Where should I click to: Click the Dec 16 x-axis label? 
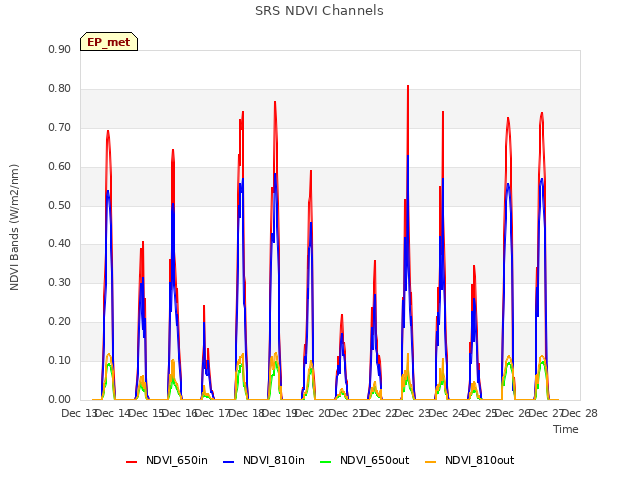179,413
